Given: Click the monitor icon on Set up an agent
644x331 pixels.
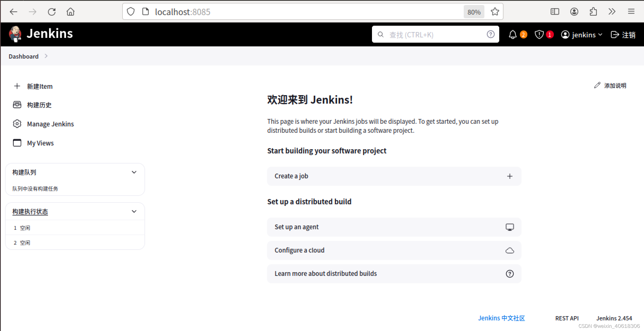Looking at the screenshot, I should (510, 227).
